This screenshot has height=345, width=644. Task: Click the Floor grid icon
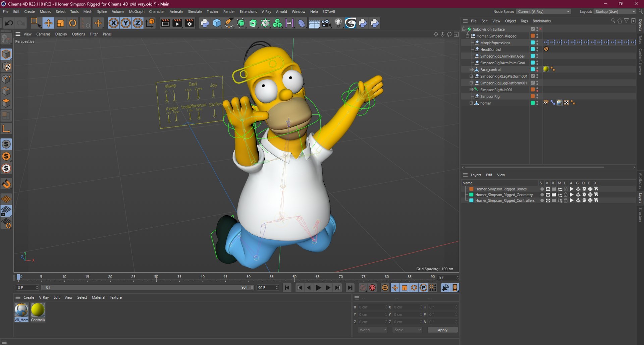pyautogui.click(x=314, y=23)
